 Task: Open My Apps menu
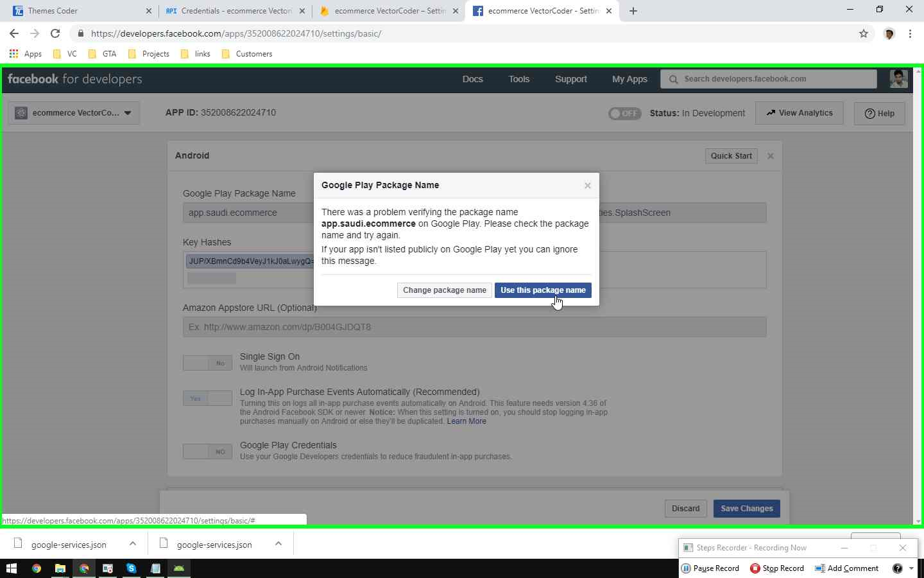click(629, 79)
